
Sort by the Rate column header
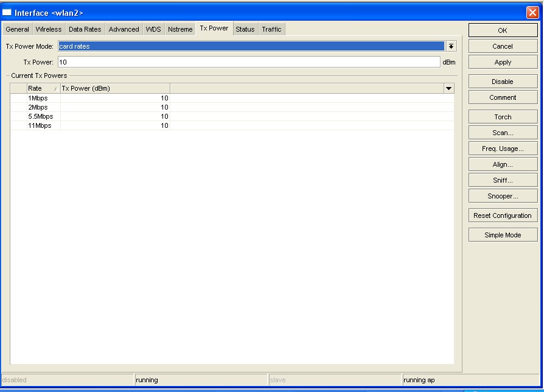coord(43,88)
